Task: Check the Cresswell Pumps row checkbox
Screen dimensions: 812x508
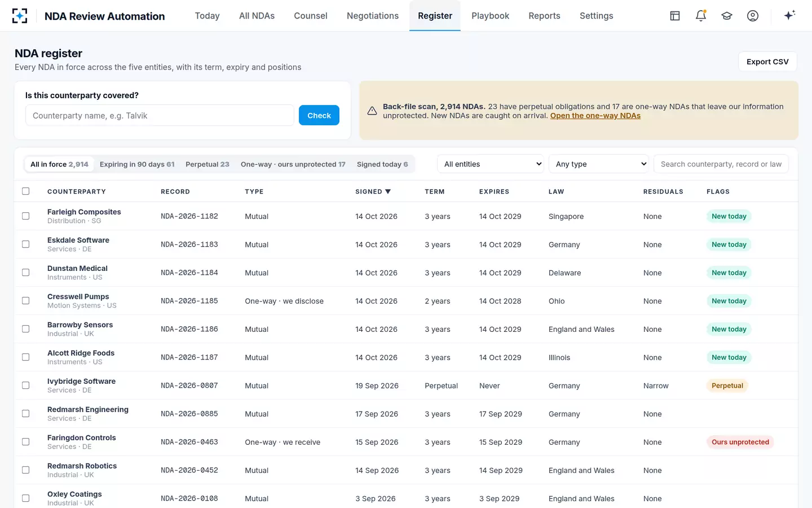Action: coord(25,301)
